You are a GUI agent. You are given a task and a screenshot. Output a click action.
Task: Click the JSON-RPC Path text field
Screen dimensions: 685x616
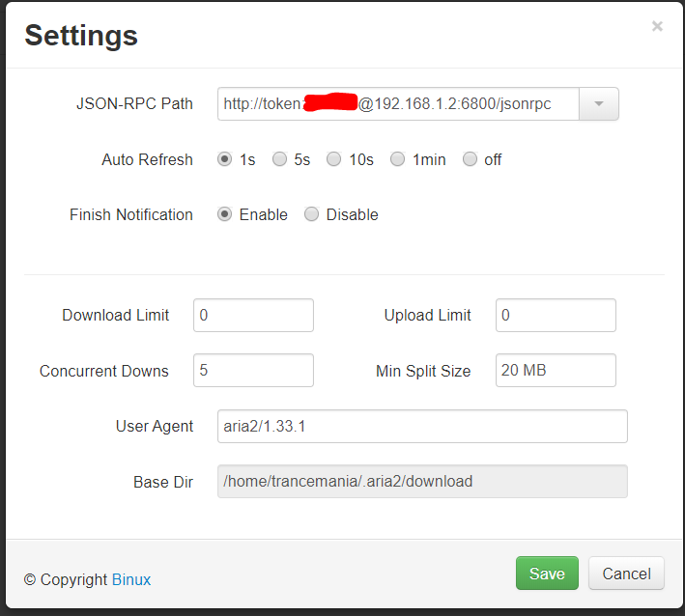point(397,104)
